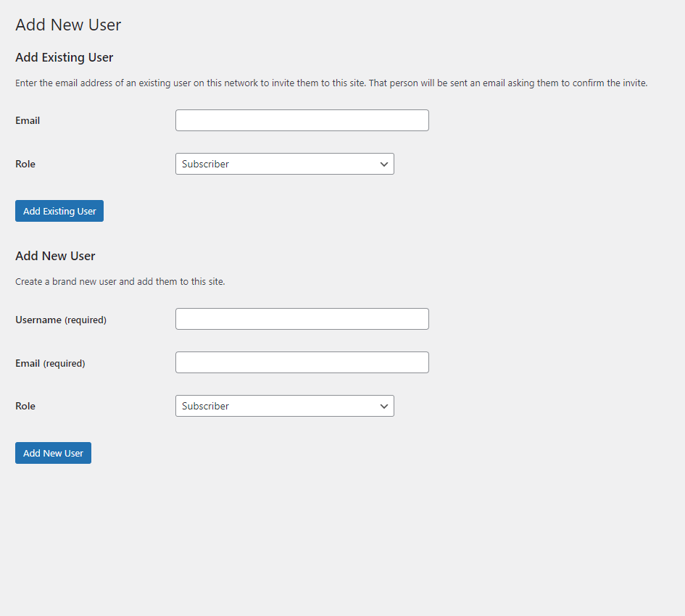Focus the Username (required) text field

tap(302, 319)
